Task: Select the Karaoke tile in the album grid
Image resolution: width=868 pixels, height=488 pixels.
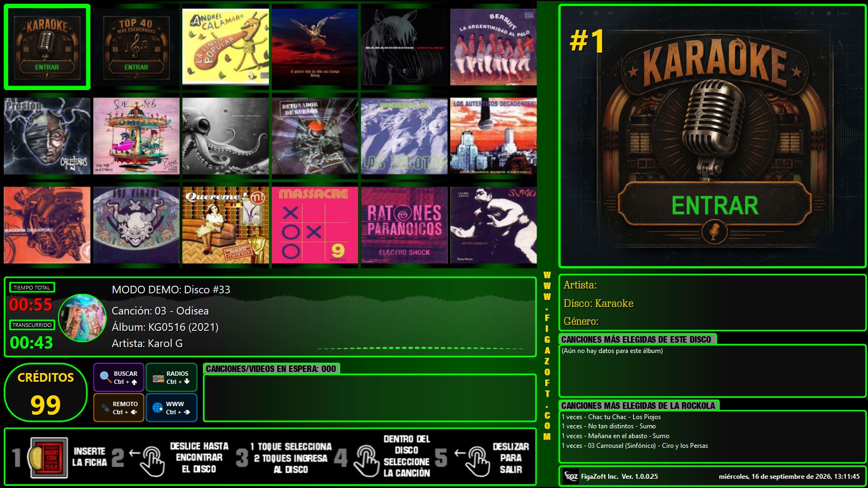Action: 47,47
